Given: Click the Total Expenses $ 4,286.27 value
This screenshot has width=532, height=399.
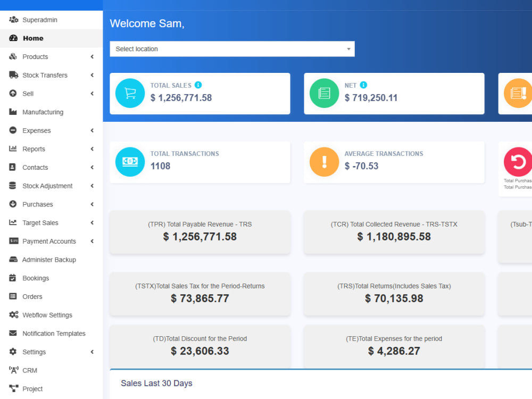Looking at the screenshot, I should 394,351.
